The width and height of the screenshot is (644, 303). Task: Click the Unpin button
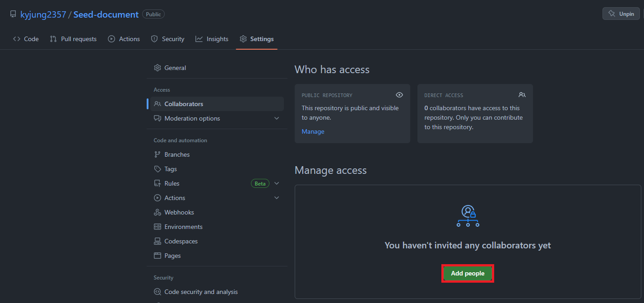point(621,14)
